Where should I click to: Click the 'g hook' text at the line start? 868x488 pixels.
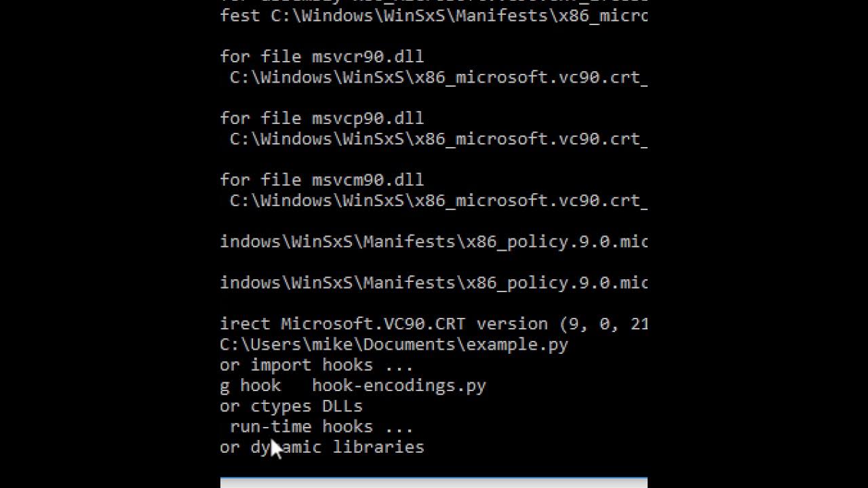pos(250,386)
